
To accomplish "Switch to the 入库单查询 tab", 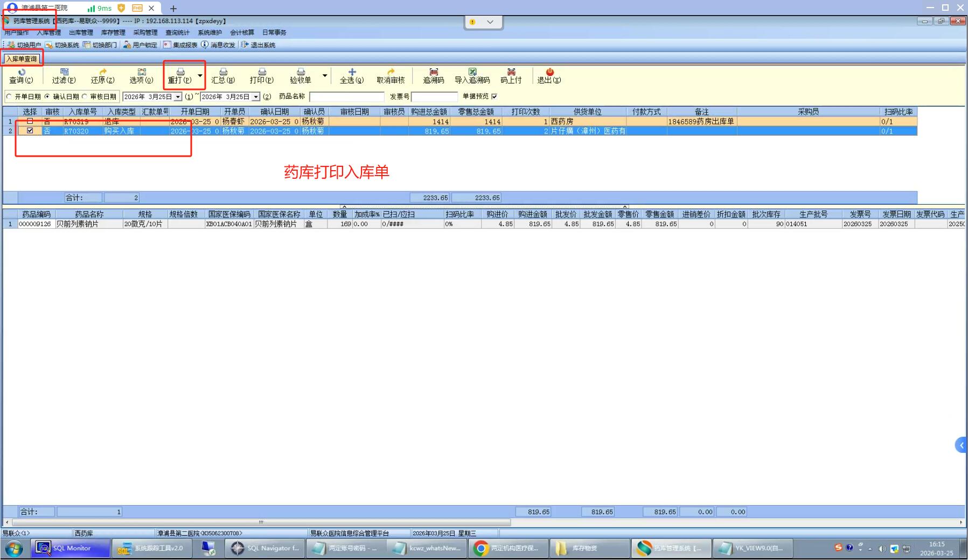I will (22, 59).
